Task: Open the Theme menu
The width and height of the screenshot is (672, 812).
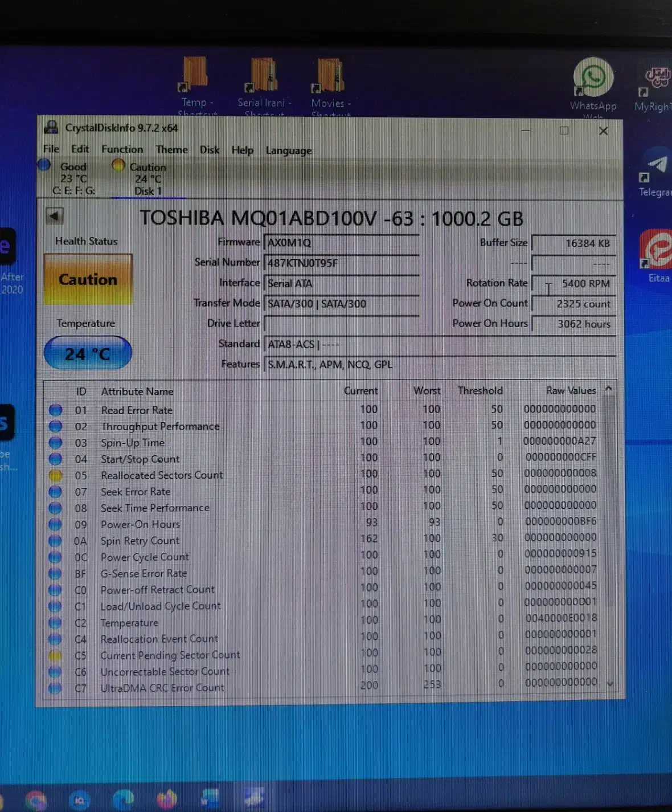Action: click(171, 150)
